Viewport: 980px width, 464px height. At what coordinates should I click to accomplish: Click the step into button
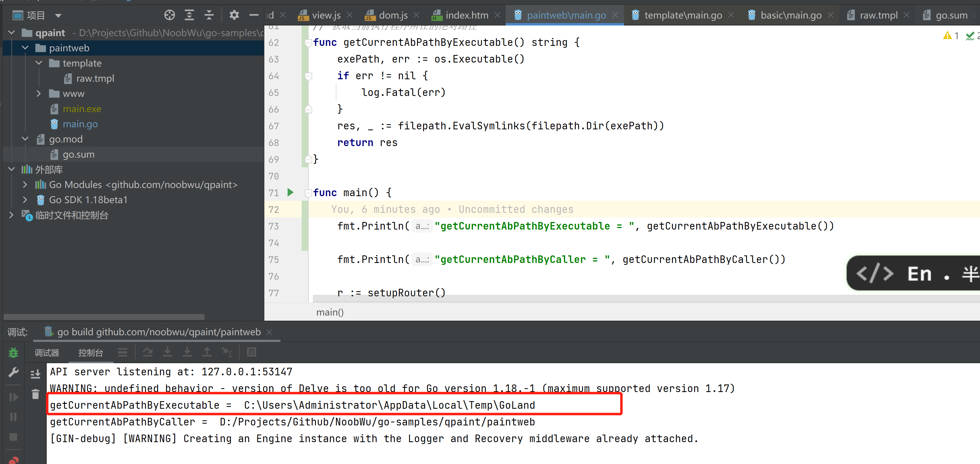pyautogui.click(x=168, y=352)
